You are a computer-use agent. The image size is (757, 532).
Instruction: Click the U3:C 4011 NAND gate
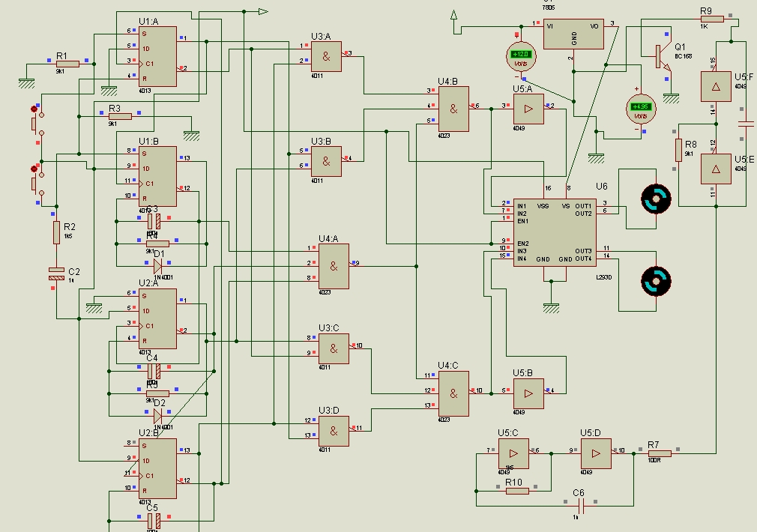[x=334, y=348]
